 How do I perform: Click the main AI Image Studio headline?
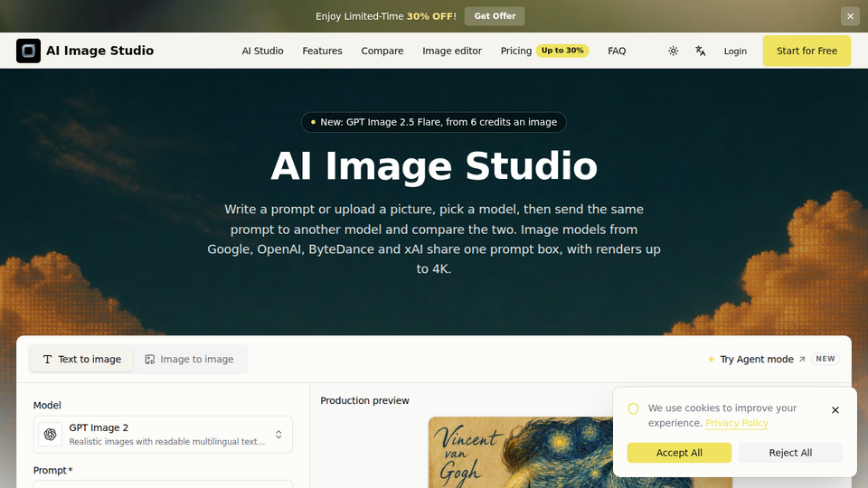[x=433, y=166]
